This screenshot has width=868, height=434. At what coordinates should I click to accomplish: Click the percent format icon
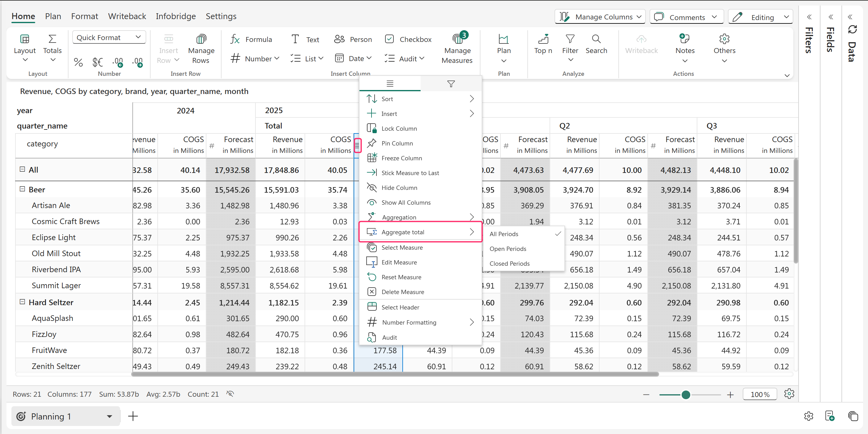point(78,62)
